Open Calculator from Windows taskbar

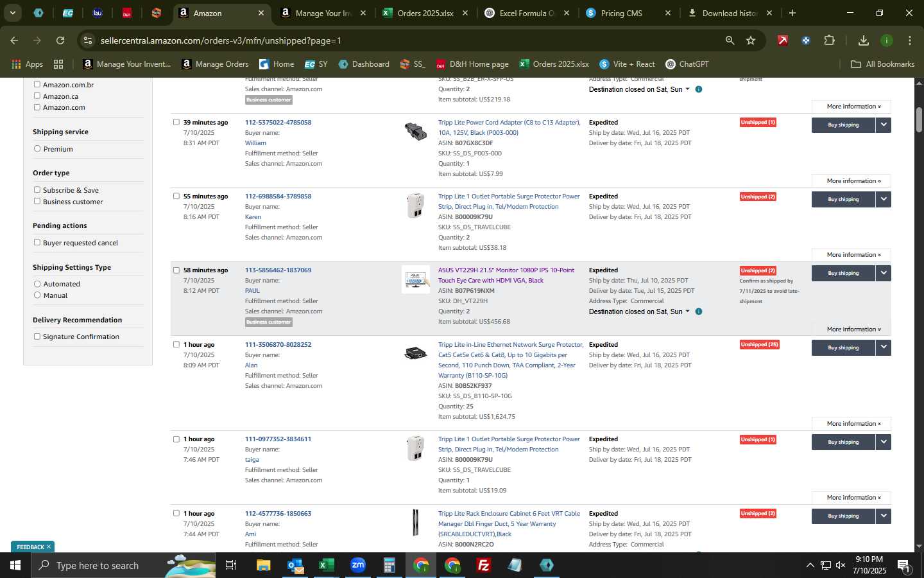click(389, 565)
